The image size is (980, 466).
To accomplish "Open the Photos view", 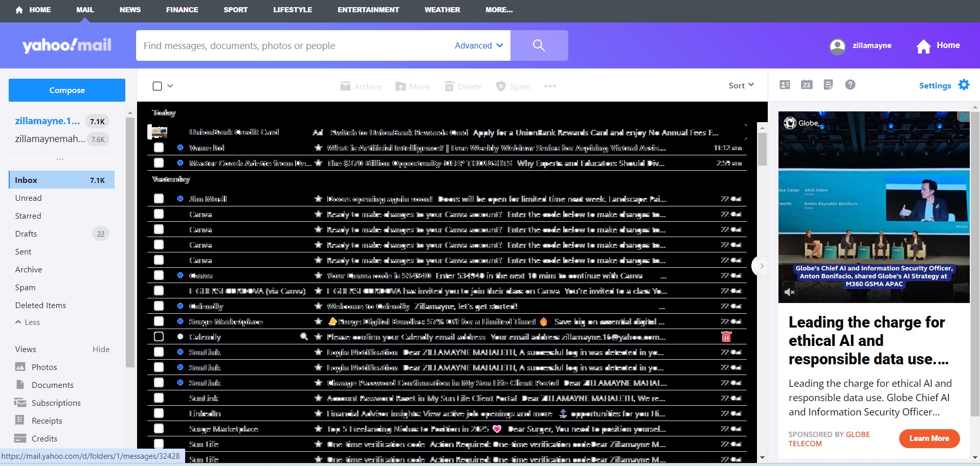I will click(x=44, y=367).
